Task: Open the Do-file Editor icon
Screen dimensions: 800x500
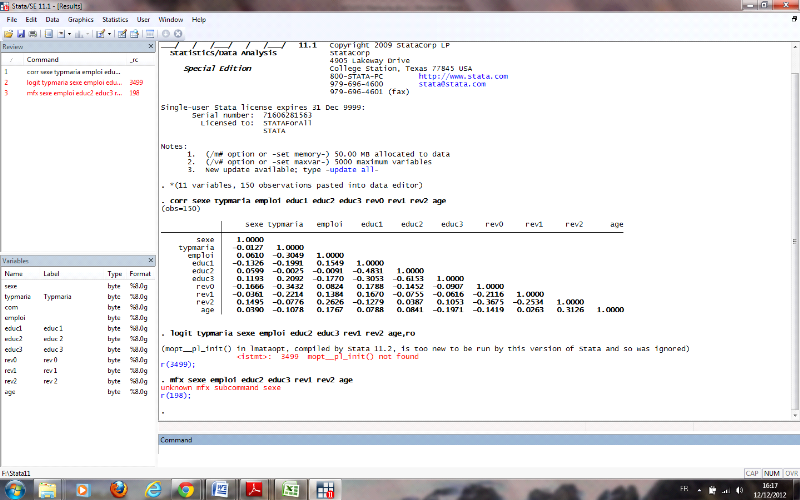Action: (101, 34)
